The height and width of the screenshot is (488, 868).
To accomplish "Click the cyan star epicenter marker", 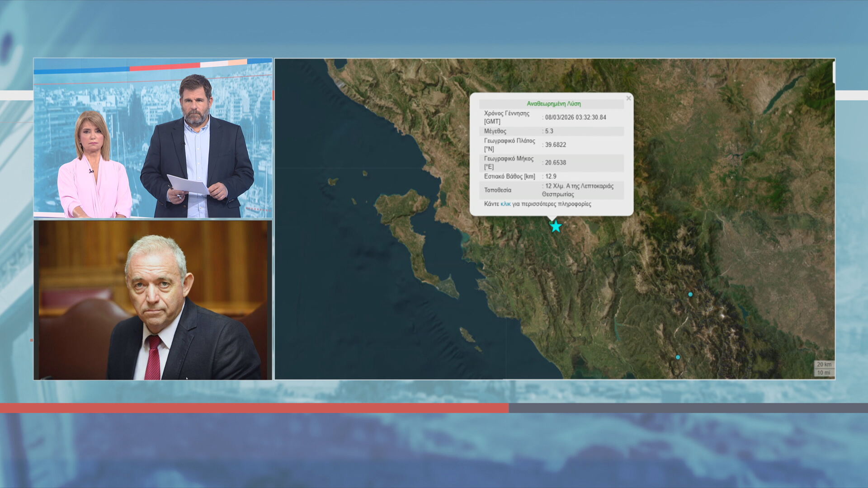I will click(556, 226).
